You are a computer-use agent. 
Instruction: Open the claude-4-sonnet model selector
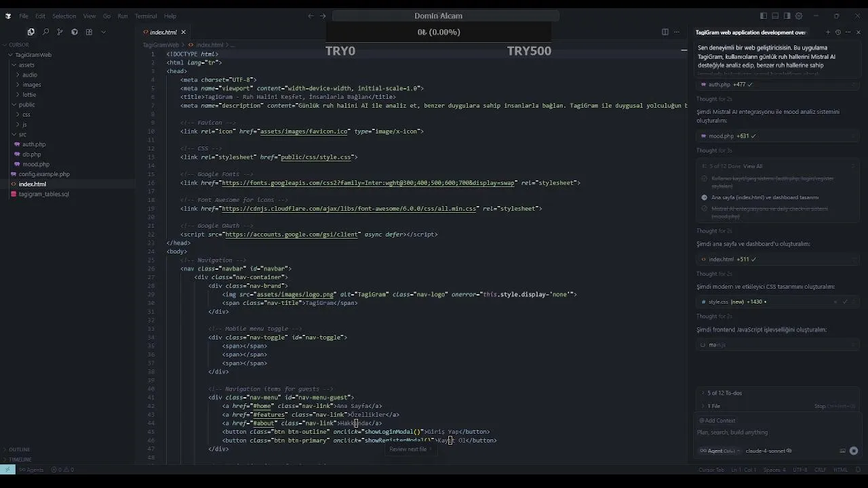(x=769, y=451)
